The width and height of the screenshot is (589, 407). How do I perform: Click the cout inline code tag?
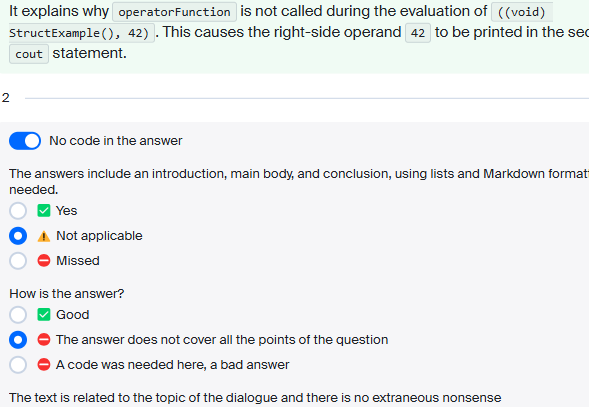pyautogui.click(x=29, y=54)
